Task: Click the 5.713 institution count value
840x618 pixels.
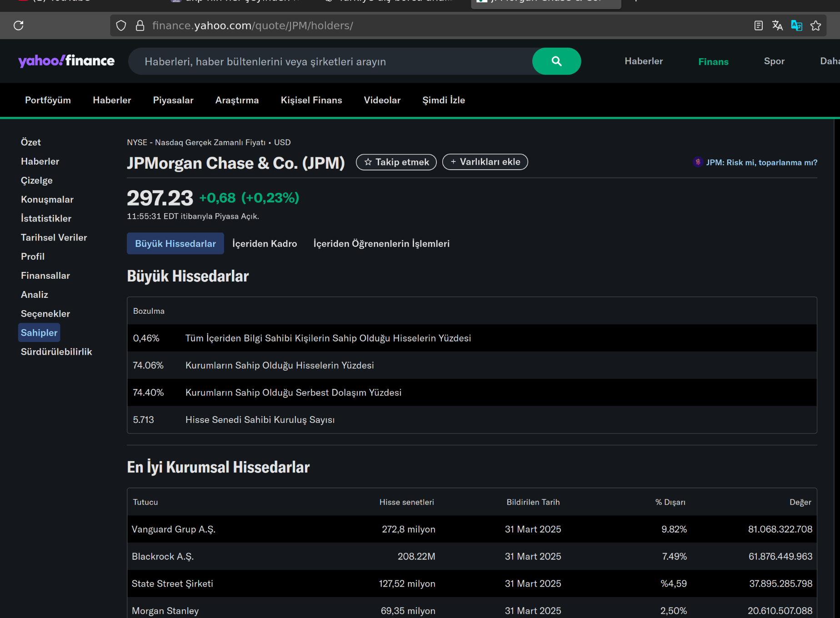Action: 144,420
